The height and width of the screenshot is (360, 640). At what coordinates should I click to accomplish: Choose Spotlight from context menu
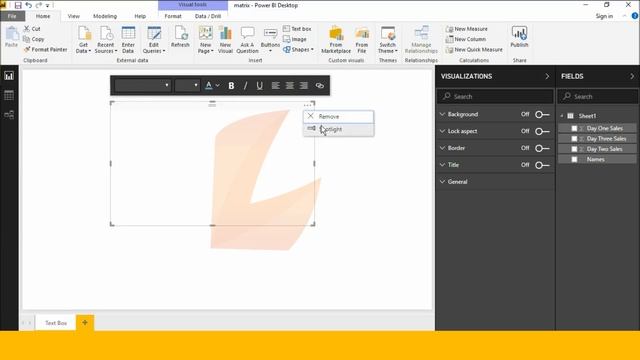click(338, 129)
